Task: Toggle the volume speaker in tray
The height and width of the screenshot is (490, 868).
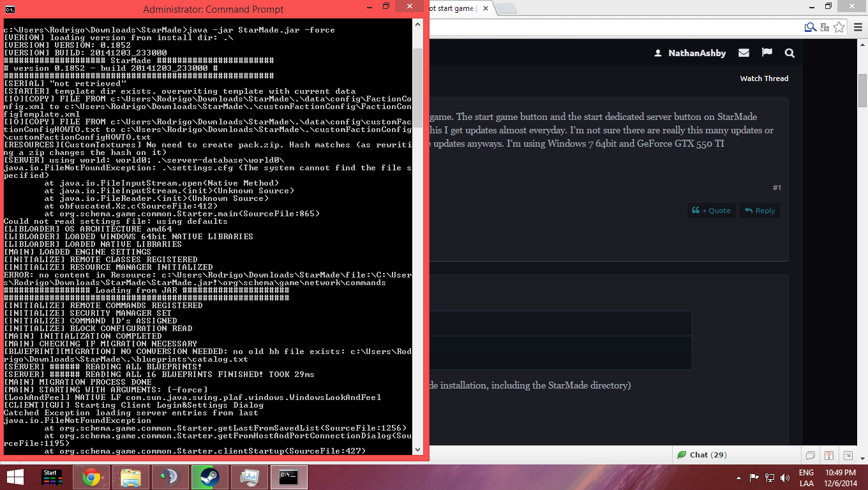Action: [783, 477]
